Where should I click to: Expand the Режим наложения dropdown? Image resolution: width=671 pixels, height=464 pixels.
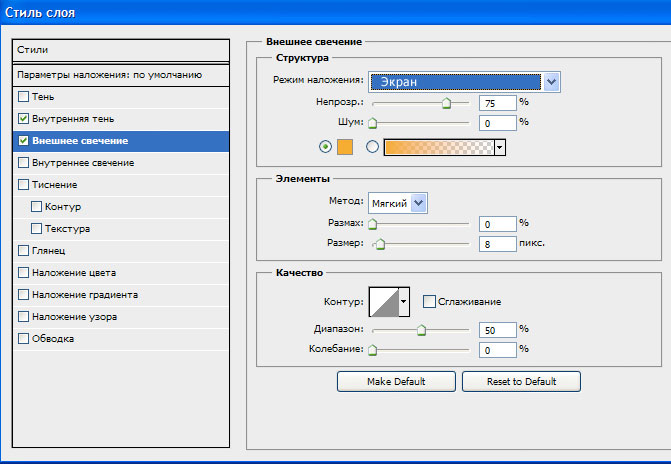click(551, 82)
